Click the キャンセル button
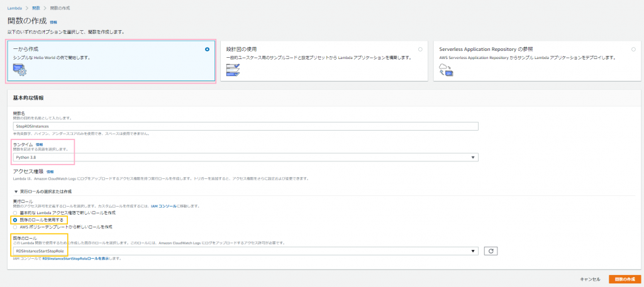This screenshot has height=287, width=644. (590, 279)
